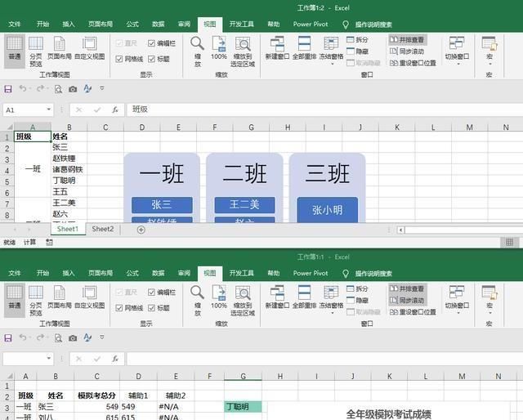The width and height of the screenshot is (523, 420).
Task: Add a new sheet with plus button
Action: click(x=141, y=230)
